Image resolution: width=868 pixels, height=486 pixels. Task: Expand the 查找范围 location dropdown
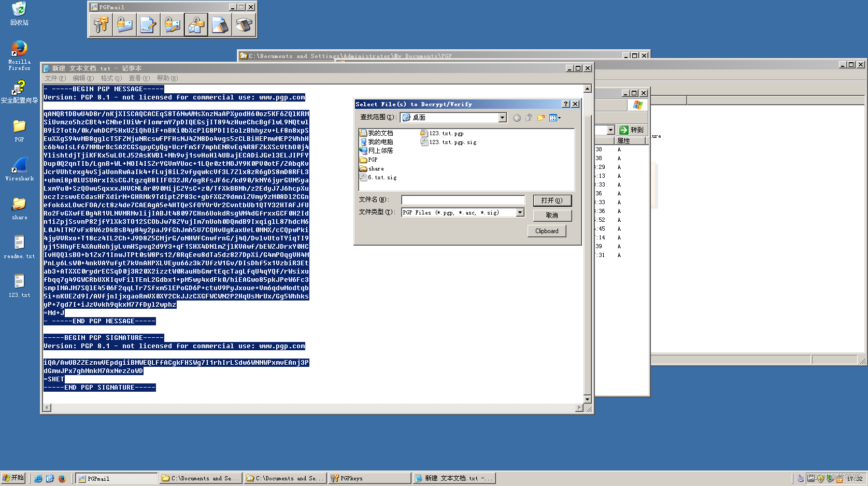(502, 118)
